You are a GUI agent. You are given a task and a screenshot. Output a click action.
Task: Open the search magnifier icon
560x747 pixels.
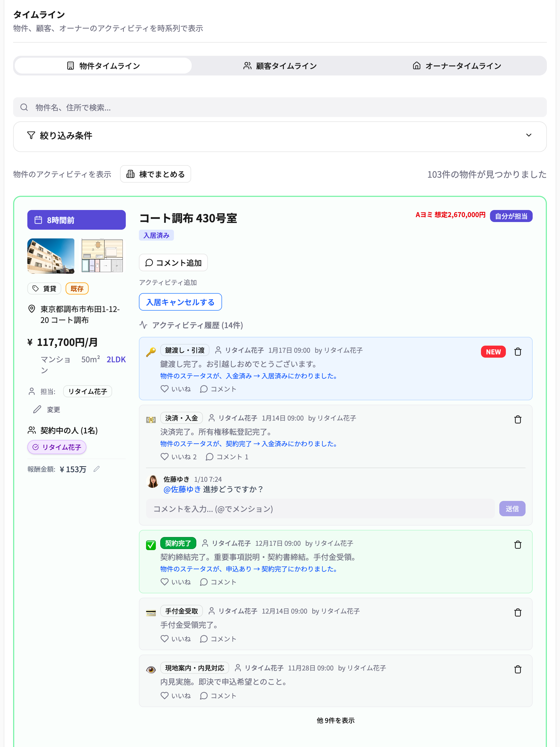24,107
